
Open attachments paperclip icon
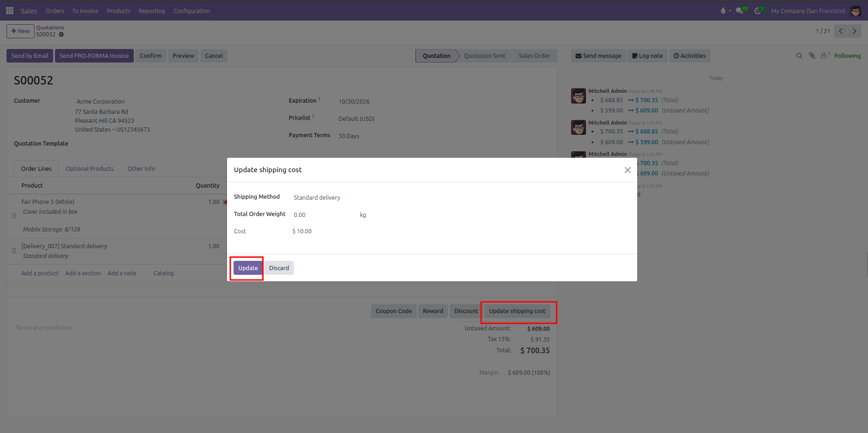[812, 56]
